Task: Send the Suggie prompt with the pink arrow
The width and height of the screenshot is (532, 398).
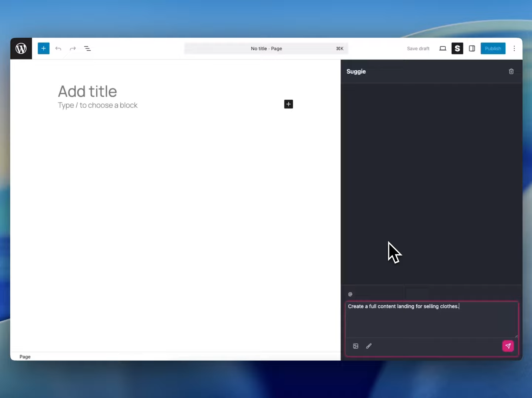Action: click(x=508, y=346)
